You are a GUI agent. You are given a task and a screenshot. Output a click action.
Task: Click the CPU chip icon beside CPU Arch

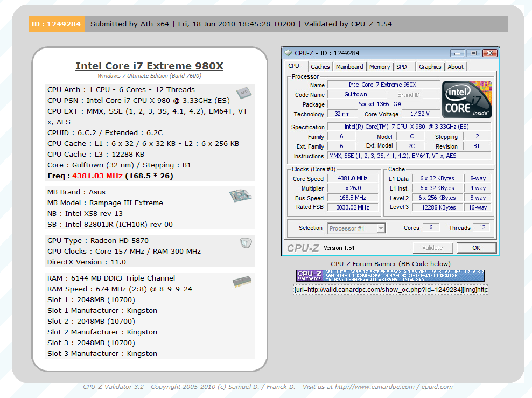244,92
